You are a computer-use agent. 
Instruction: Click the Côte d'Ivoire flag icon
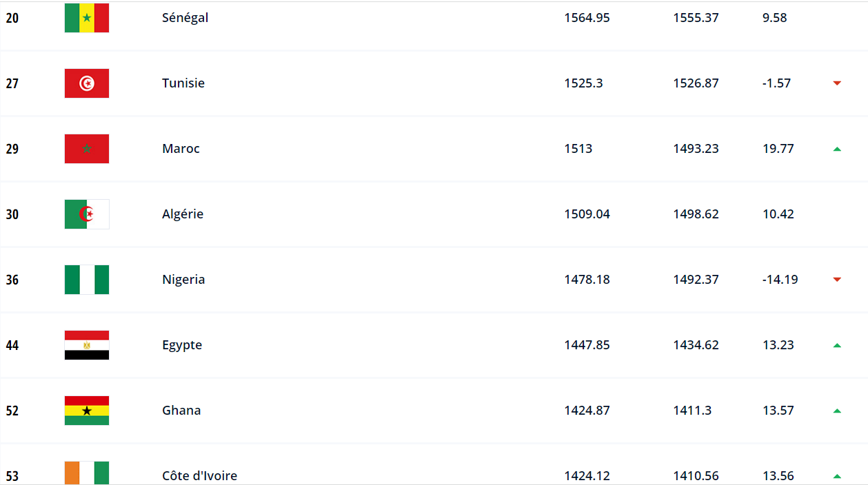pyautogui.click(x=87, y=473)
